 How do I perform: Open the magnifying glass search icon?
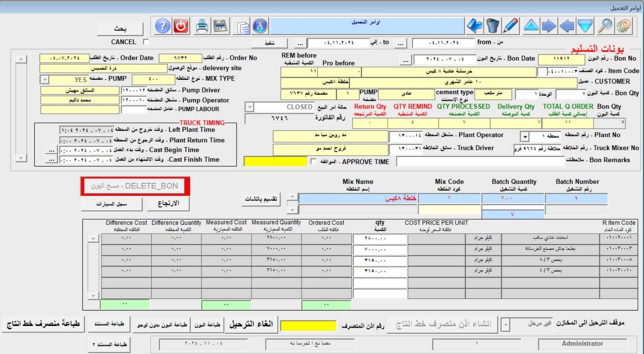(605, 26)
